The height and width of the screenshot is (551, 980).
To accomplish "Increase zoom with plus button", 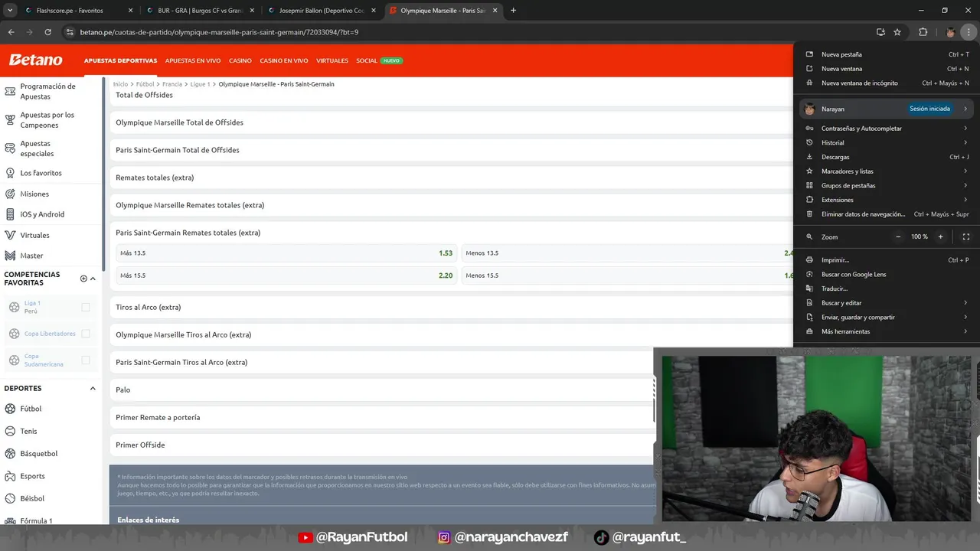I will tap(941, 236).
